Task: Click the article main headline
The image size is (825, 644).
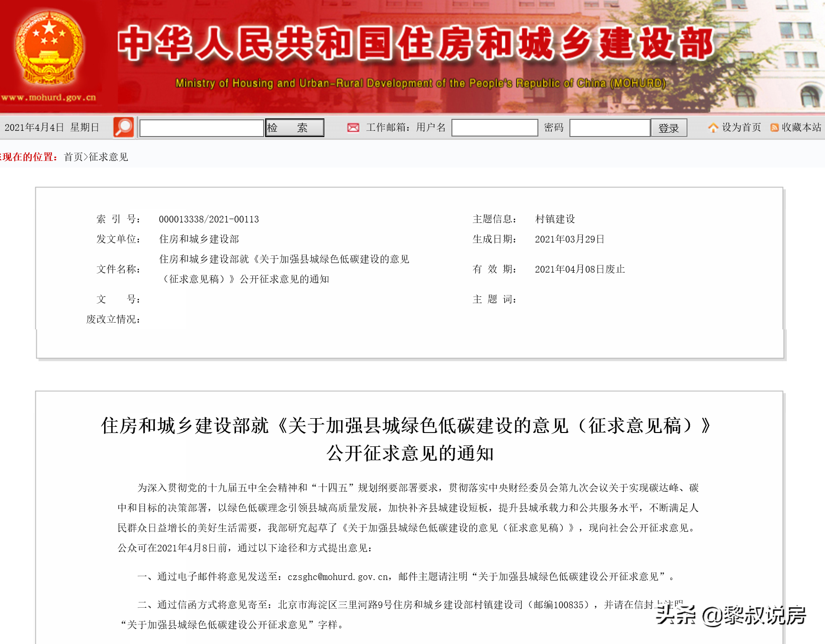Action: [x=406, y=439]
